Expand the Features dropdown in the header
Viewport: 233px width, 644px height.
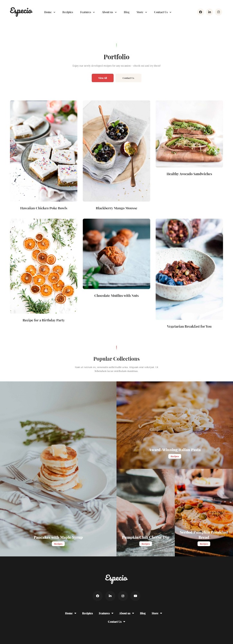[88, 12]
